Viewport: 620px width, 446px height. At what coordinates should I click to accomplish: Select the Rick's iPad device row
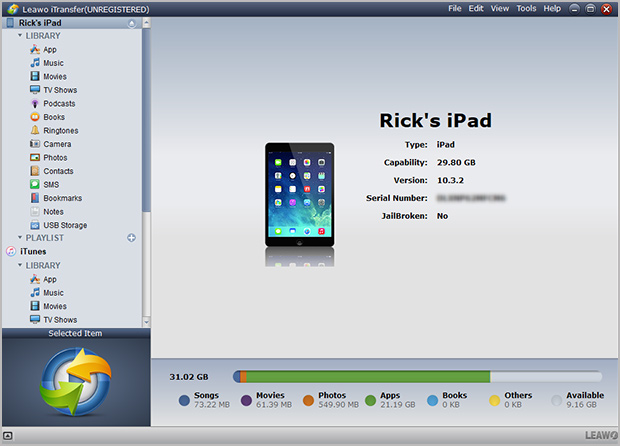[72, 23]
